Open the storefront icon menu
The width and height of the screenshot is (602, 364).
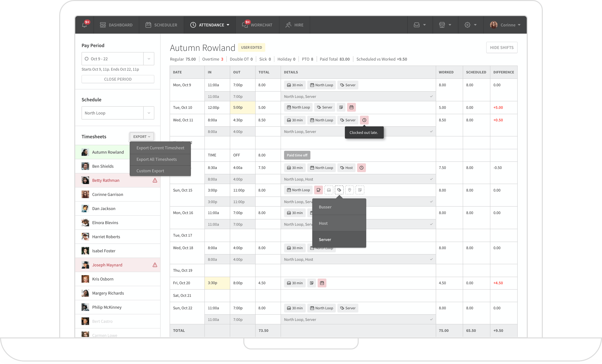(442, 25)
